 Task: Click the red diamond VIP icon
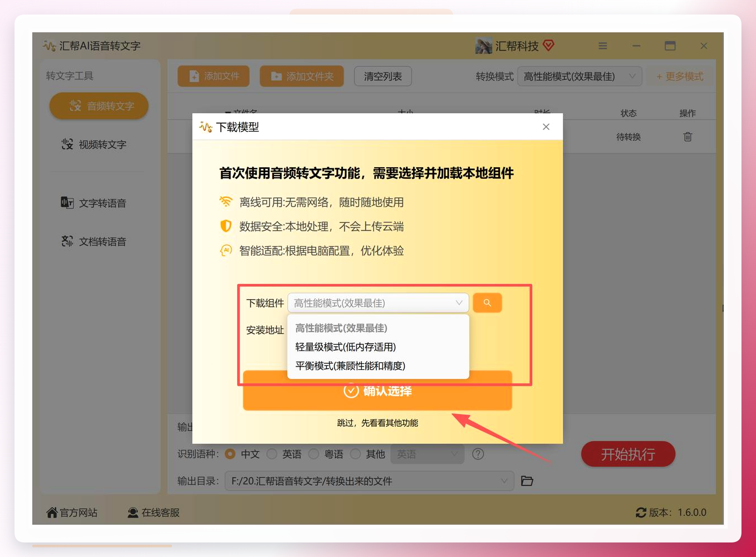click(x=548, y=45)
